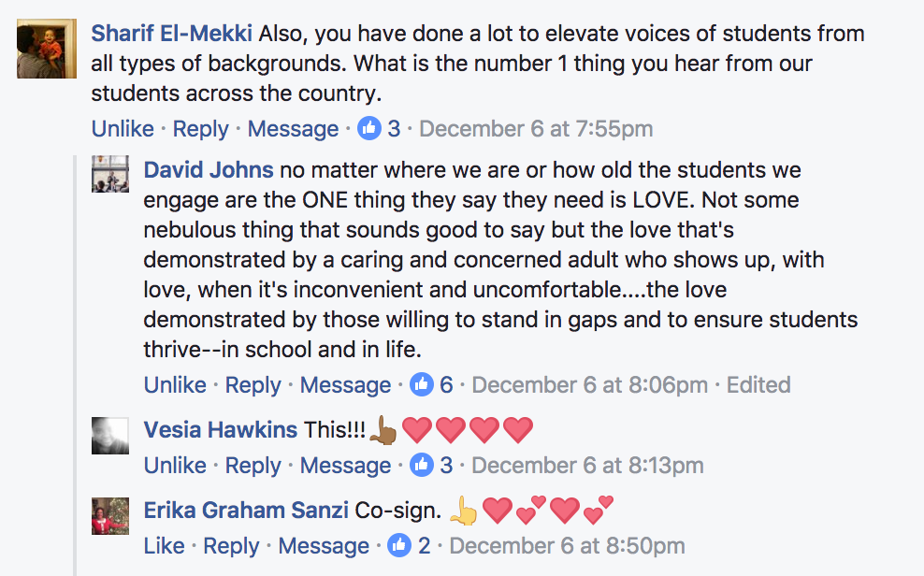Show edit history via the Edited link

[x=758, y=385]
